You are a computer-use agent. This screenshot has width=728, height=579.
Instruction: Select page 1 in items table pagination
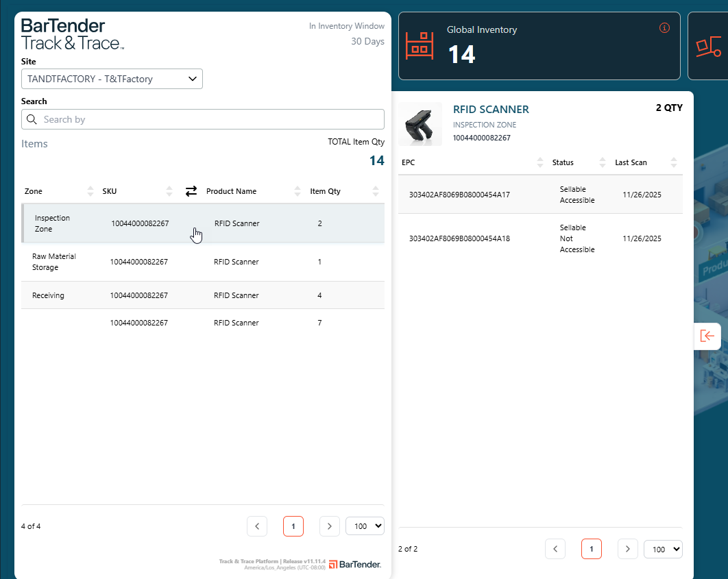[293, 526]
